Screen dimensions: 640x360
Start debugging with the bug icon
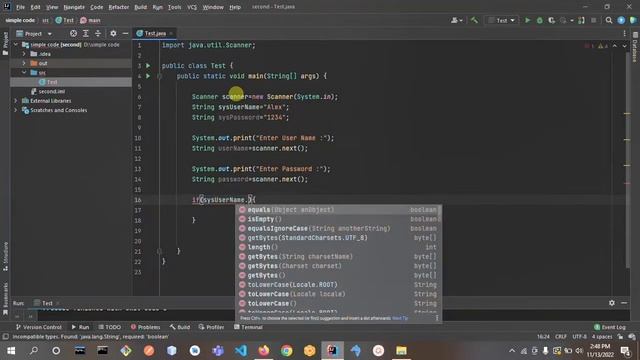pos(540,20)
